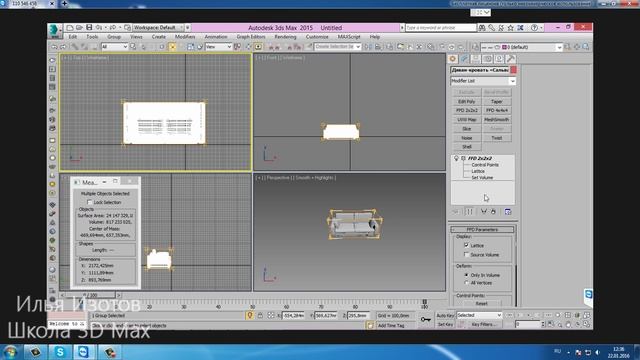
Task: Click the Edit Poly modifier button
Action: coord(467,101)
